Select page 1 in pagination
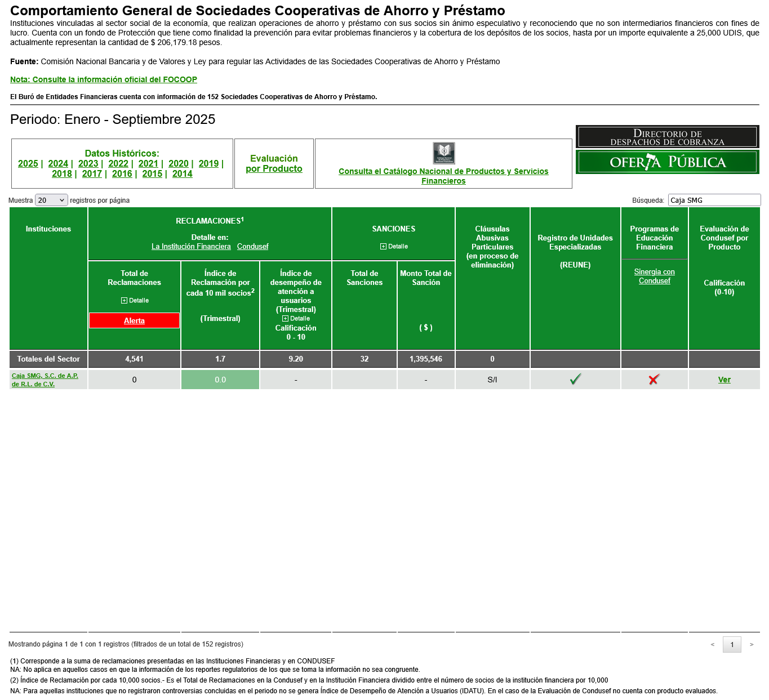This screenshot has width=769, height=700. (732, 645)
